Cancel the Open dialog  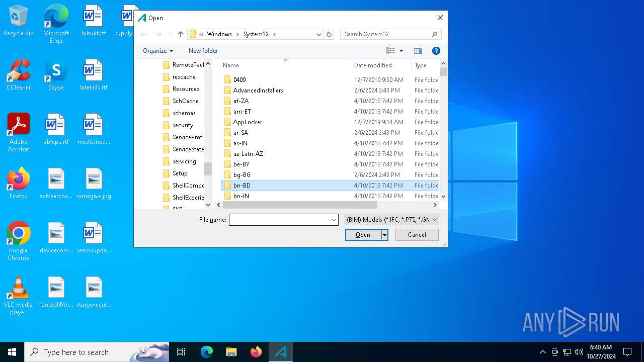417,235
